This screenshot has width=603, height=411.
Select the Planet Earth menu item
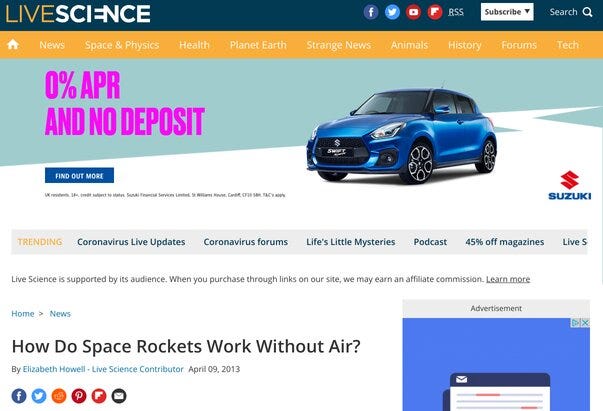258,45
